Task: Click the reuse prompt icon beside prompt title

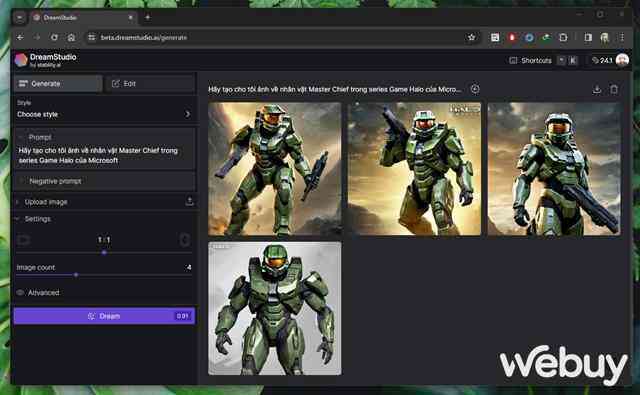Action: pyautogui.click(x=475, y=89)
